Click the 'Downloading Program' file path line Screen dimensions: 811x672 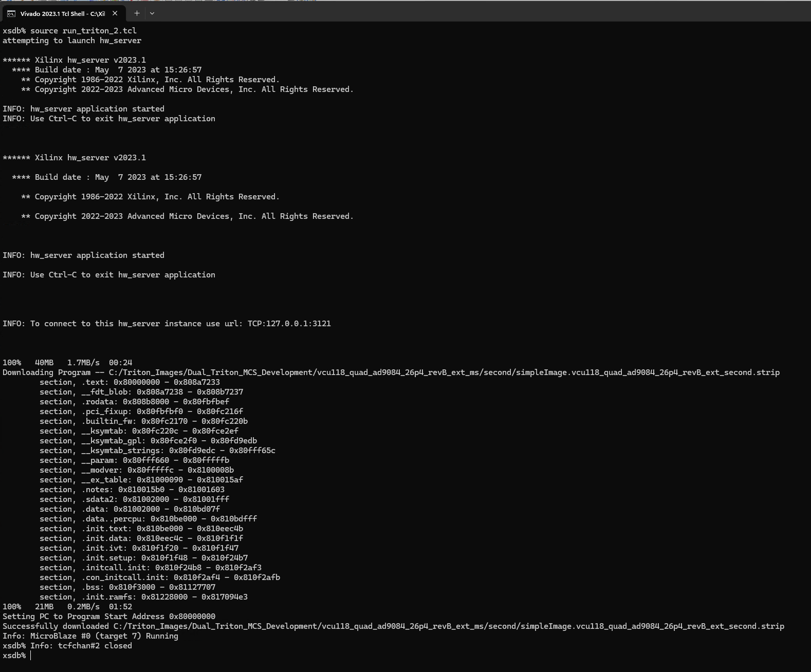click(391, 372)
